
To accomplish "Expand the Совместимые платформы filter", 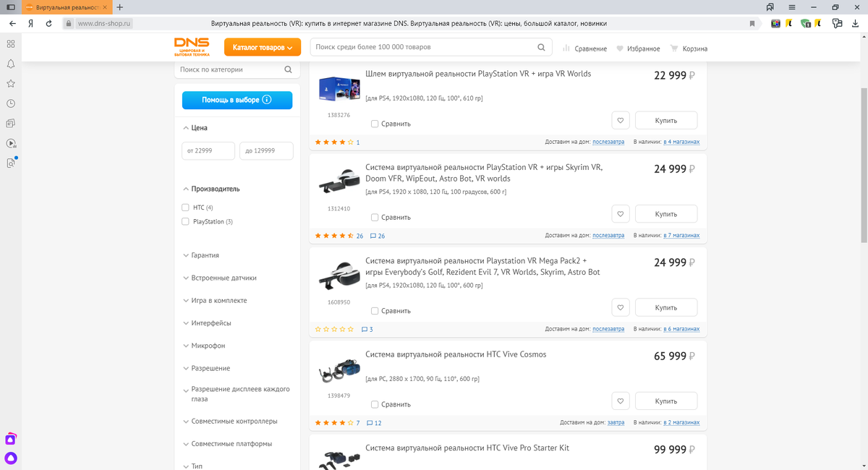I will point(228,443).
